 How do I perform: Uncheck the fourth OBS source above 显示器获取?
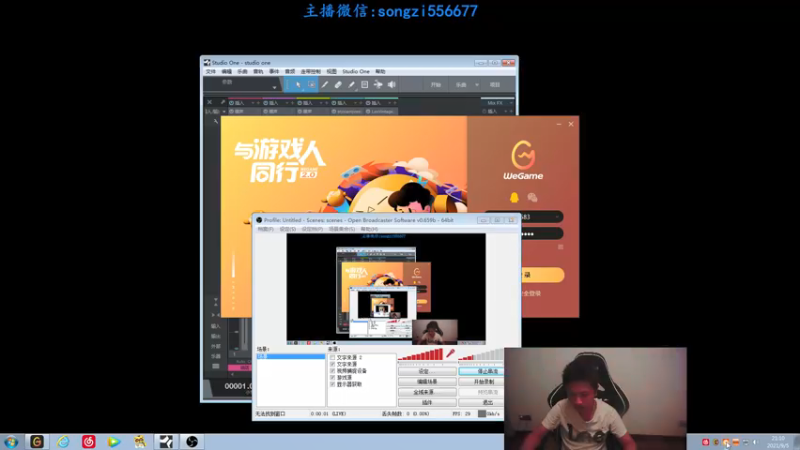[333, 378]
